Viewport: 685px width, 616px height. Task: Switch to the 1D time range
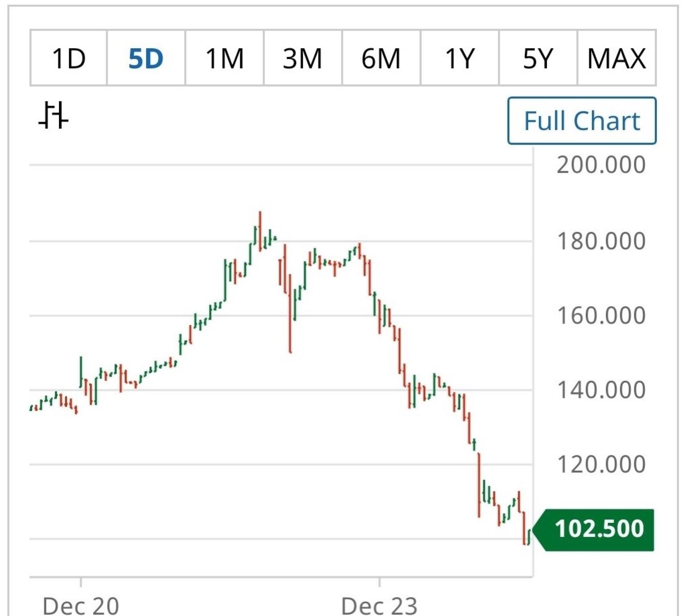click(x=69, y=58)
